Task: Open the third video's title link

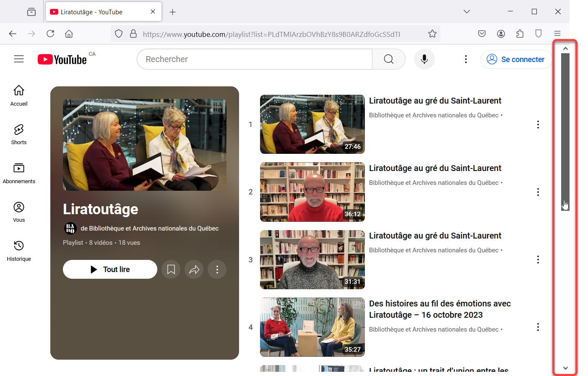Action: [435, 236]
